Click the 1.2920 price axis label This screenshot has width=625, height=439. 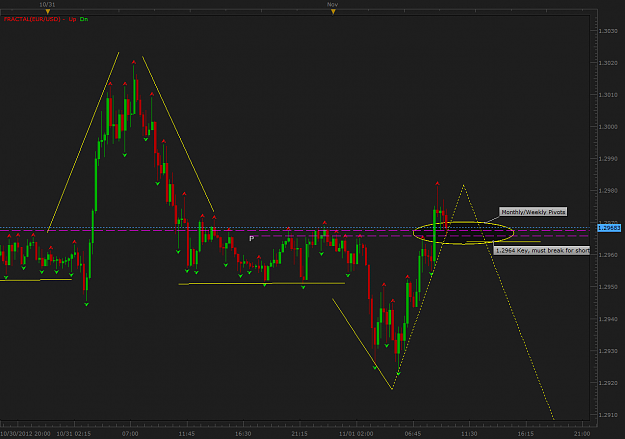click(x=608, y=383)
